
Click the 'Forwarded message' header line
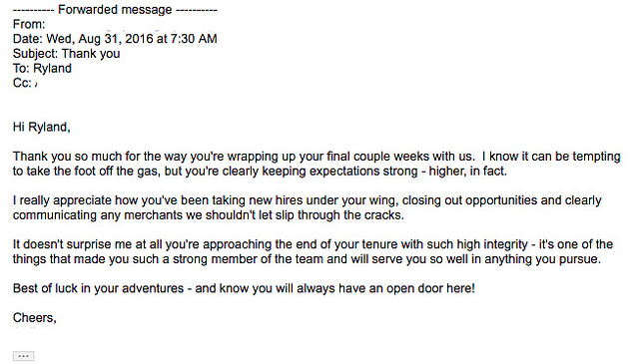(x=115, y=9)
